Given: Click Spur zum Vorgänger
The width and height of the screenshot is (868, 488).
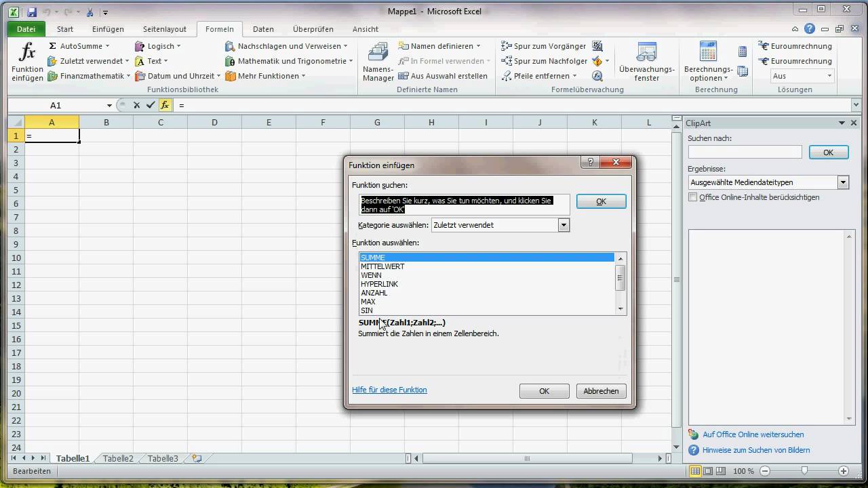Looking at the screenshot, I should tap(544, 46).
